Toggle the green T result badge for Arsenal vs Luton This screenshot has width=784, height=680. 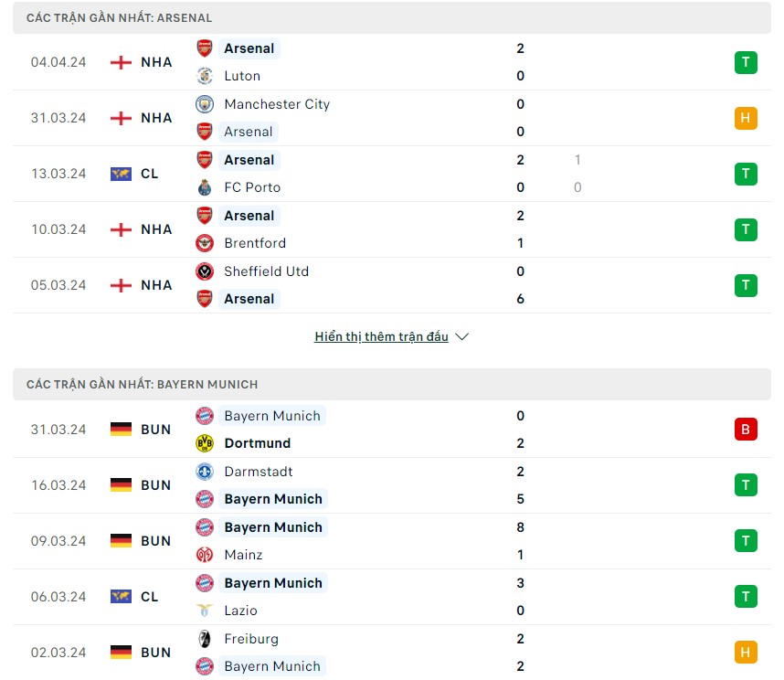(x=746, y=62)
